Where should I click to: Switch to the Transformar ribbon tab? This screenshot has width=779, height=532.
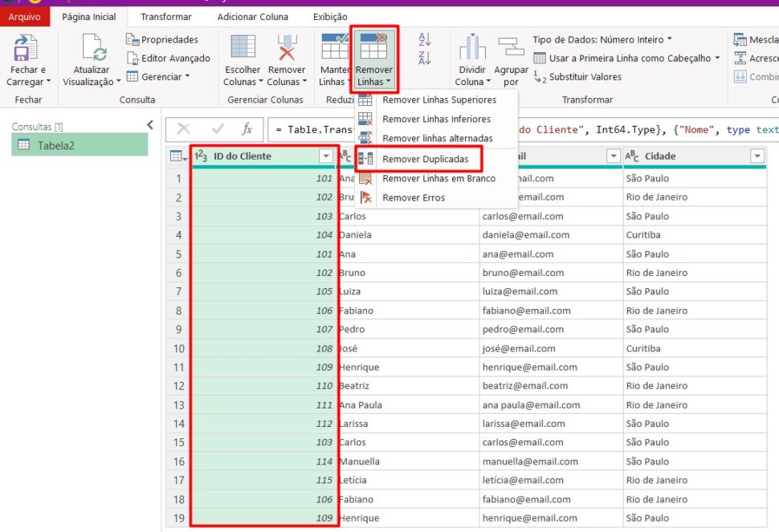coord(165,16)
